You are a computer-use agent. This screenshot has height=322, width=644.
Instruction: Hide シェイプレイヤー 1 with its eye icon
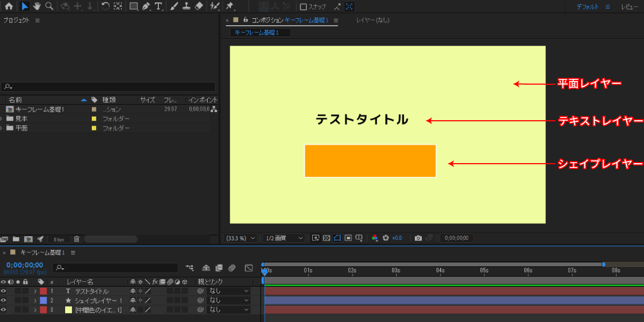(4, 301)
